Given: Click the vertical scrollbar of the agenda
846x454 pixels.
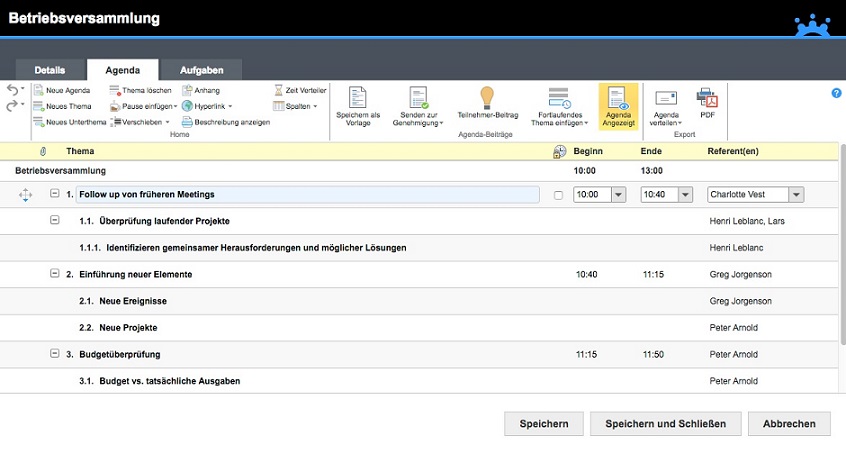Looking at the screenshot, I should [843, 243].
